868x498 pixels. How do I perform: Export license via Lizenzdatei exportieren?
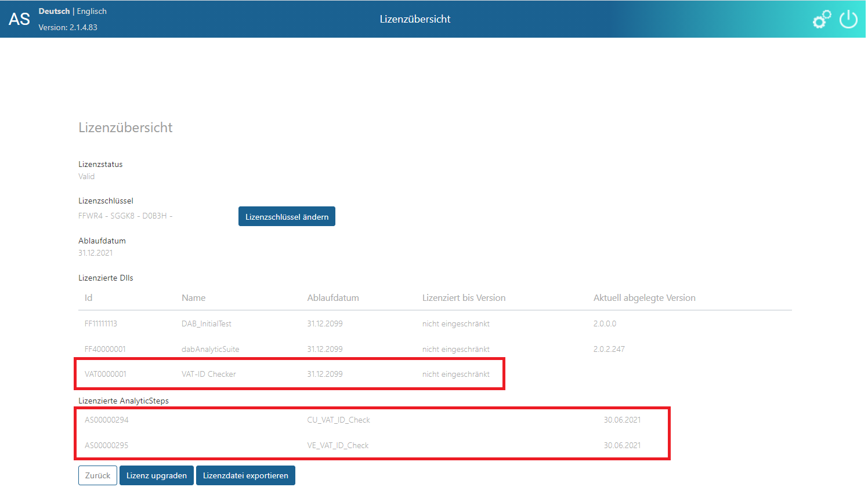click(x=245, y=475)
